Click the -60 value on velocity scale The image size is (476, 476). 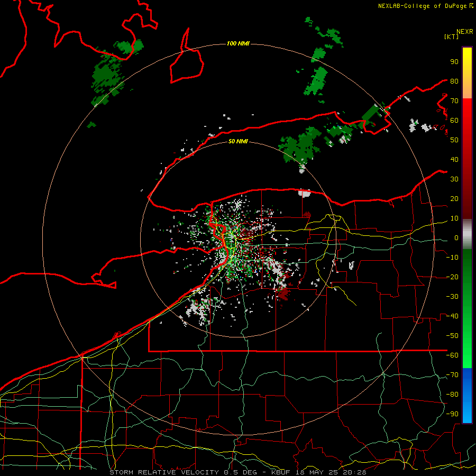click(x=452, y=355)
